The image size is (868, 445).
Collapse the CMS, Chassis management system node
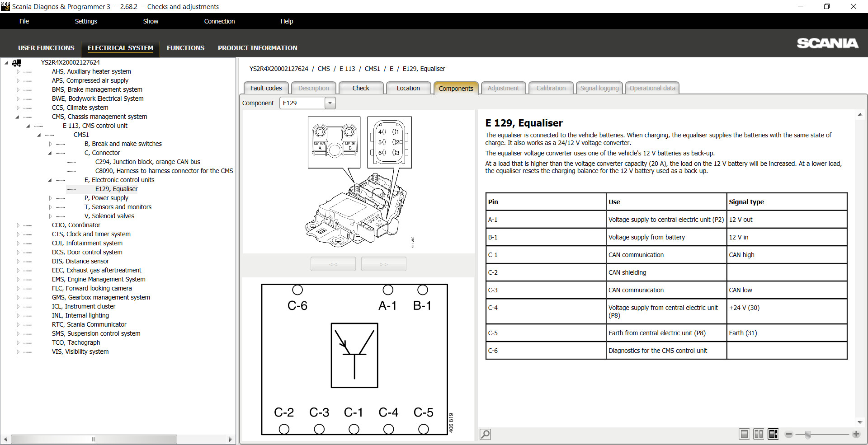tap(18, 117)
